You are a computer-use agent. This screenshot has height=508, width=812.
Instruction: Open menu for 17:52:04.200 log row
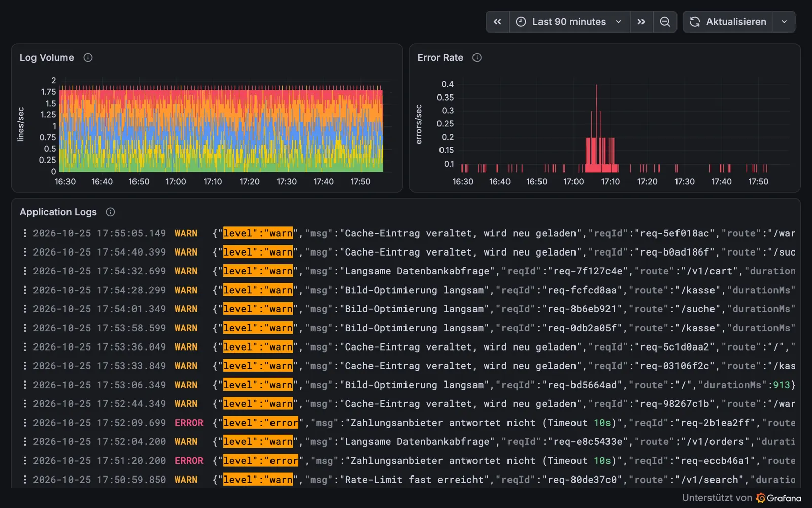tap(25, 442)
